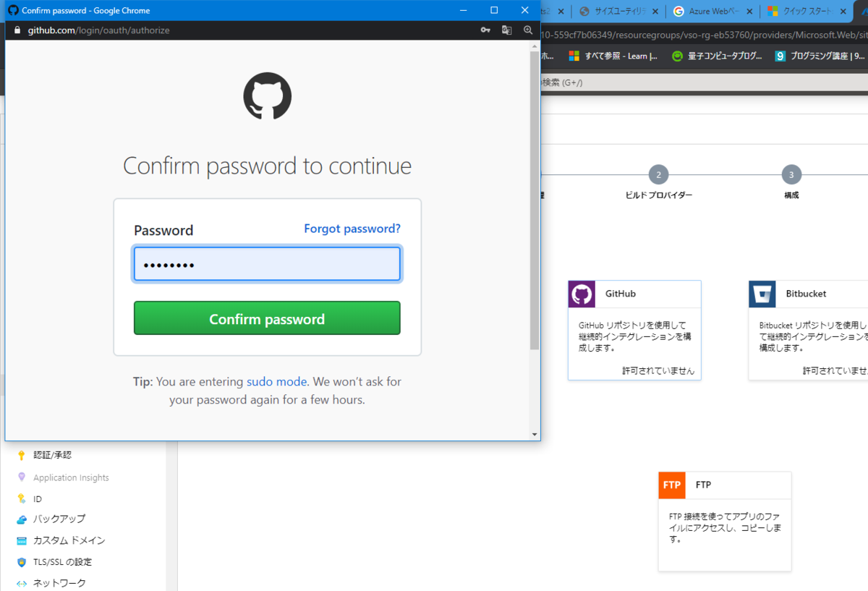
Task: Select step 3 構成 circle
Action: coord(791,175)
